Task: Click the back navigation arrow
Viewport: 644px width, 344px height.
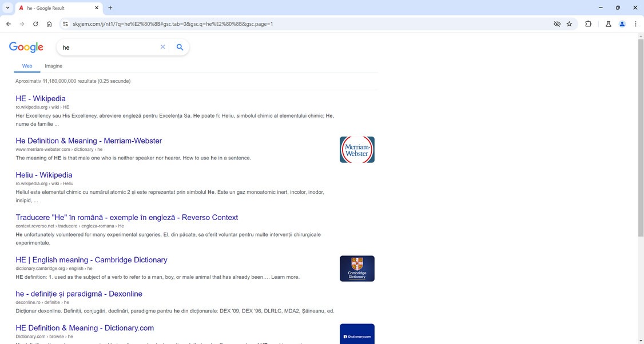Action: click(x=8, y=23)
